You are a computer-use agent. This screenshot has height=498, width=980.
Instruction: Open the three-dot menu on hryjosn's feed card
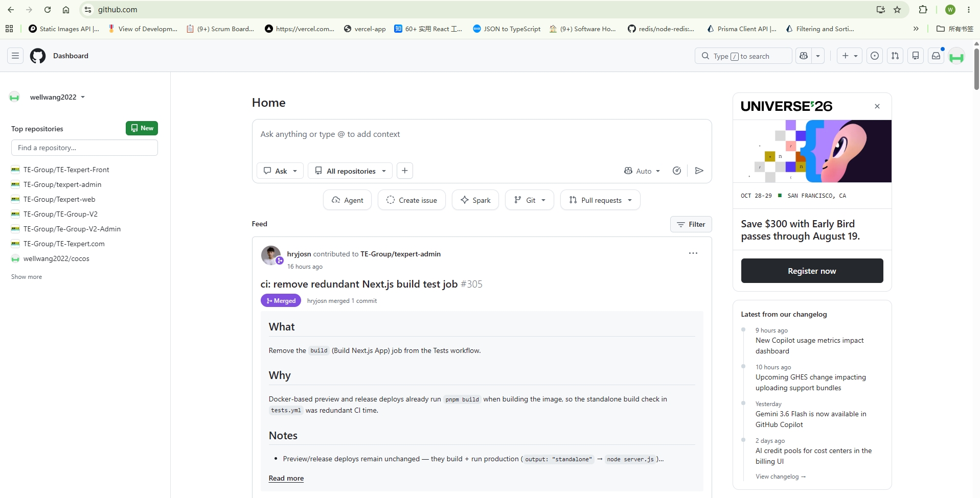(x=693, y=253)
